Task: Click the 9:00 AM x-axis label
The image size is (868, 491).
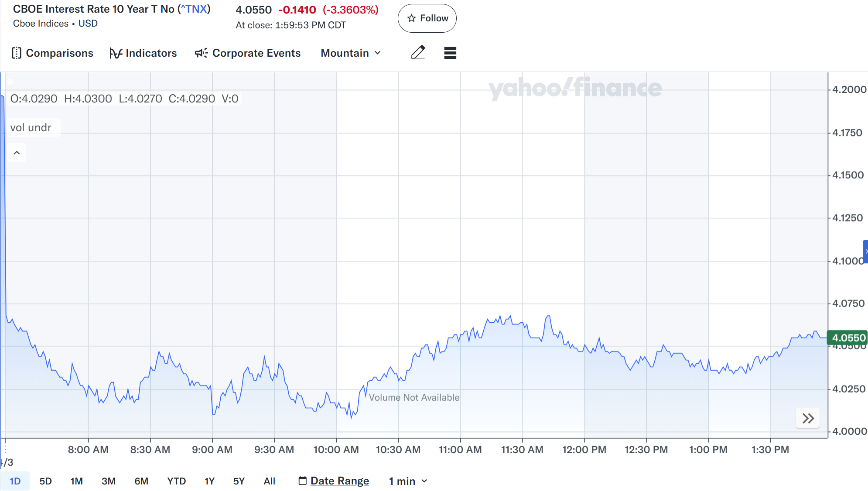Action: point(212,450)
